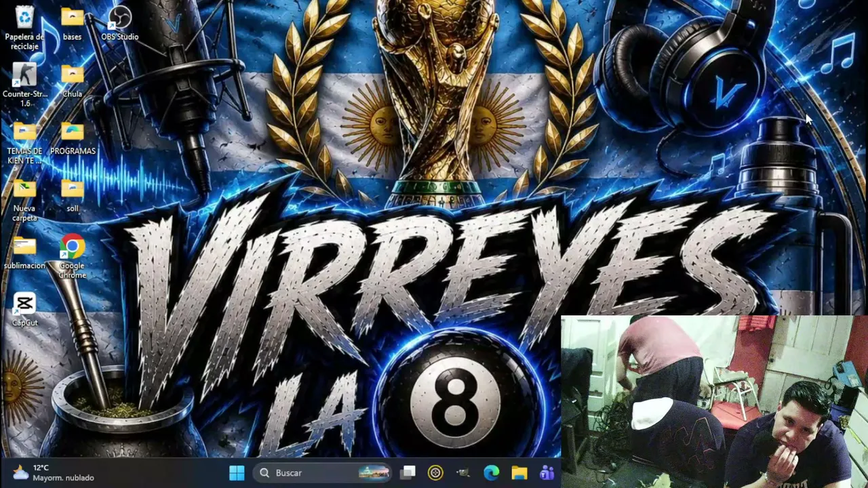
Task: Open the sublimacion folder
Action: pyautogui.click(x=24, y=253)
